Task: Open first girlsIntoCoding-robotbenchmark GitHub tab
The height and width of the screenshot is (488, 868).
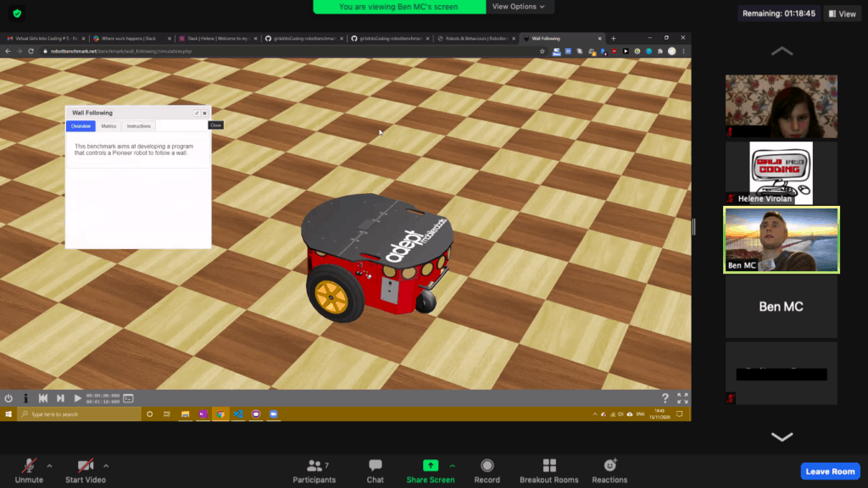Action: pyautogui.click(x=304, y=38)
